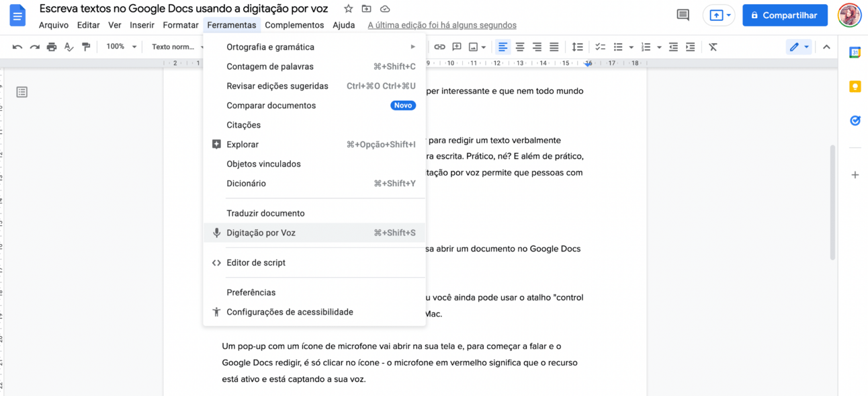The width and height of the screenshot is (868, 396).
Task: Insert an image from the toolbar
Action: click(474, 47)
